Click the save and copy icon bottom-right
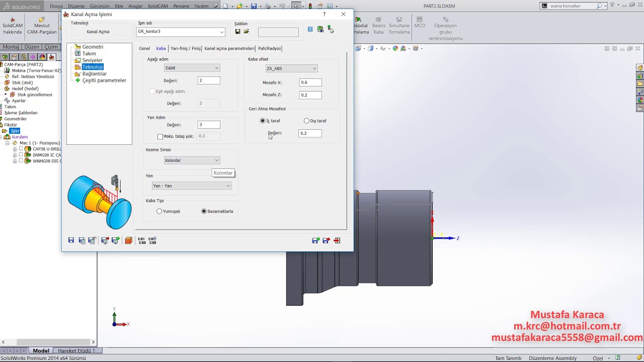The image size is (644, 362). 315,241
